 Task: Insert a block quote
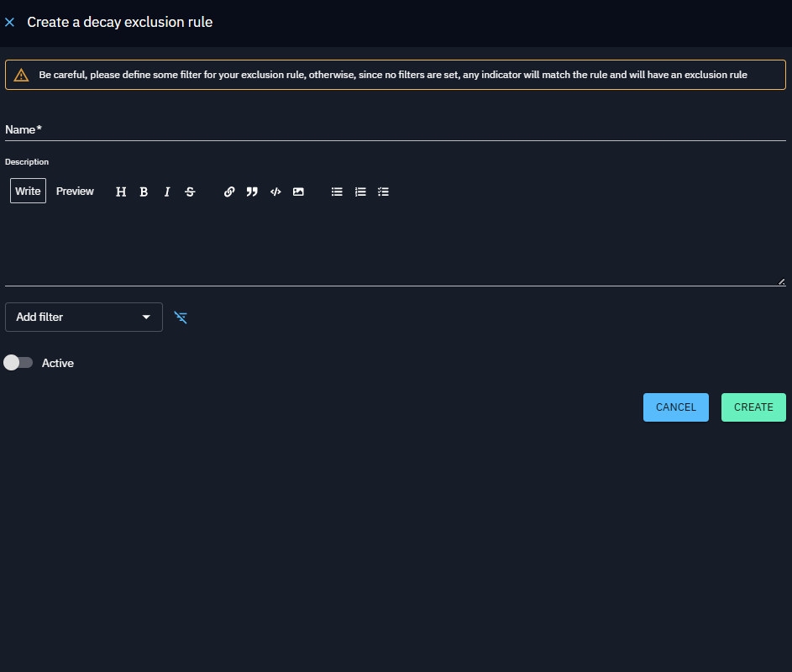coord(252,192)
